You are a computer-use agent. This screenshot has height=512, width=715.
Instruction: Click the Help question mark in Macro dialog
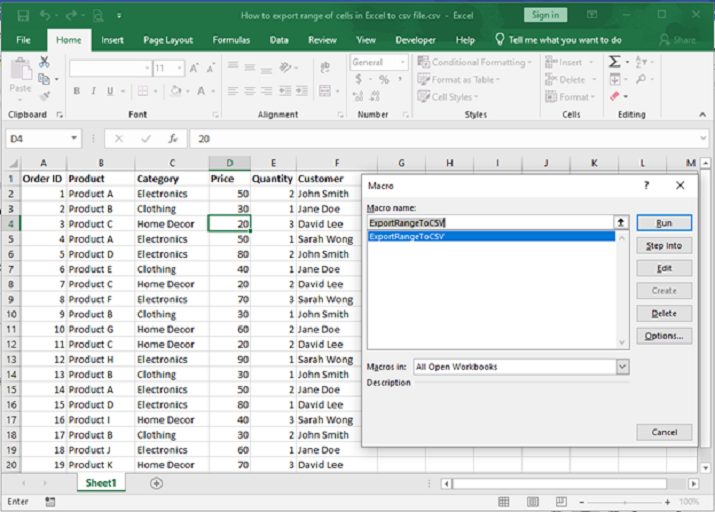[647, 186]
